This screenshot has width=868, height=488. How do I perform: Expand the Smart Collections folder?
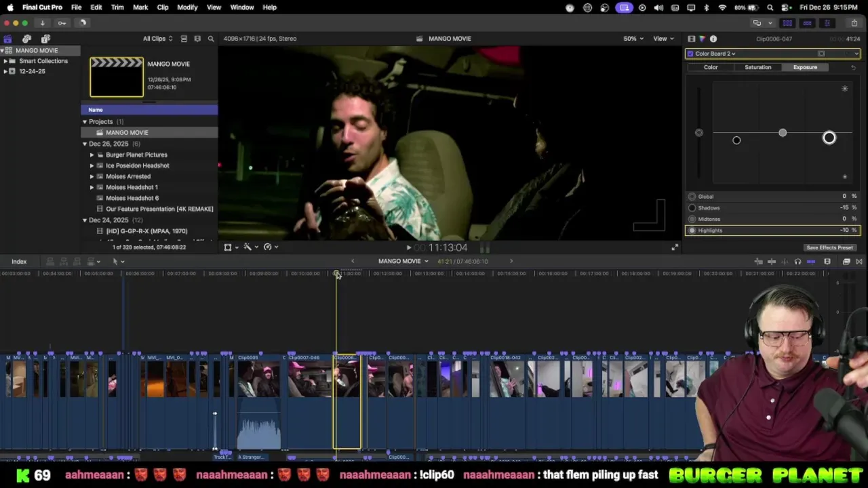[x=5, y=61]
